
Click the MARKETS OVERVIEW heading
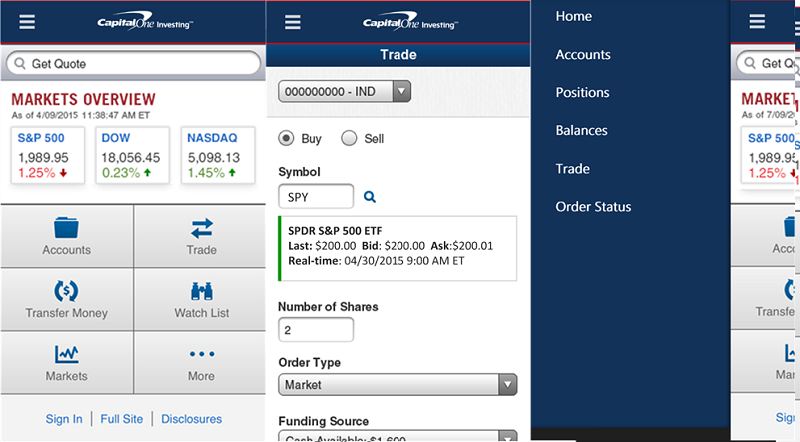click(83, 99)
